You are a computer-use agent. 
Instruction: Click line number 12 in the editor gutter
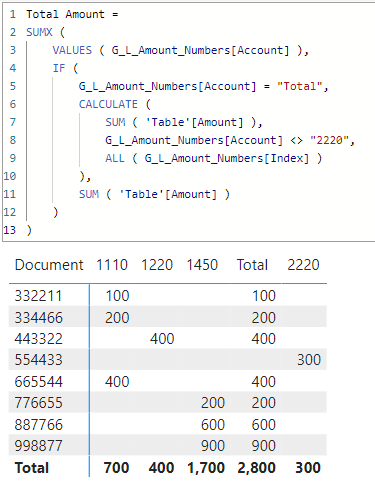click(x=10, y=212)
